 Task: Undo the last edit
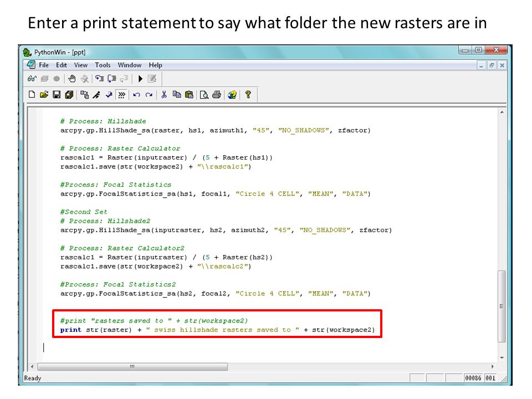point(137,95)
